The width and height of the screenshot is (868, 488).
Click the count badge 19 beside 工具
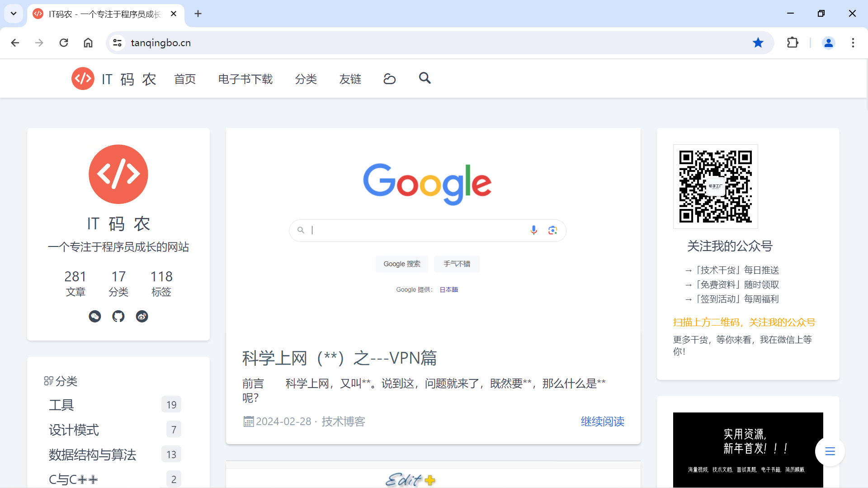(x=171, y=405)
